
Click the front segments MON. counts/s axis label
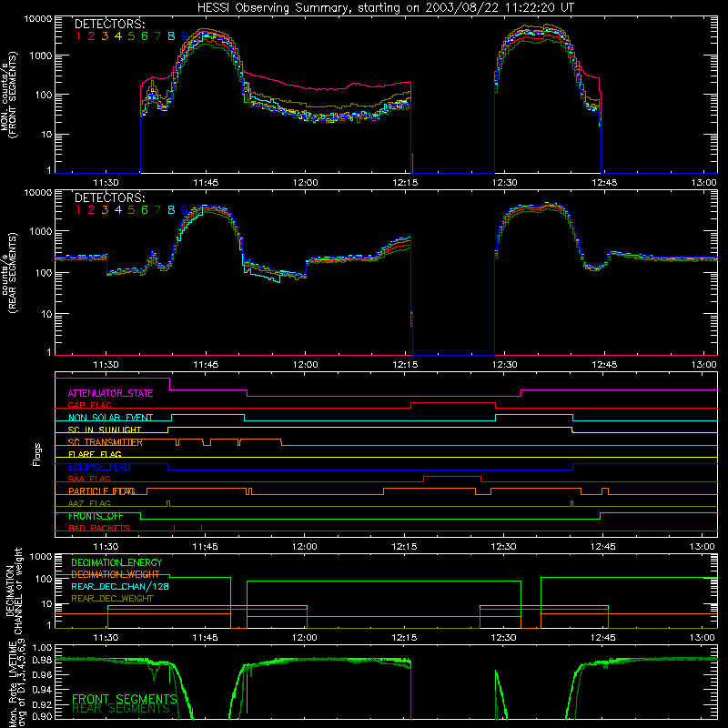(x=9, y=96)
